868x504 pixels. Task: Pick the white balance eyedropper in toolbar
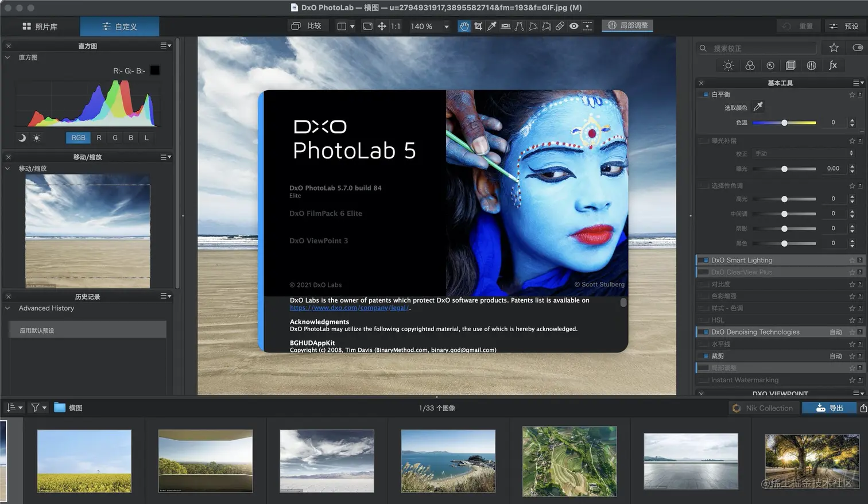click(x=491, y=26)
